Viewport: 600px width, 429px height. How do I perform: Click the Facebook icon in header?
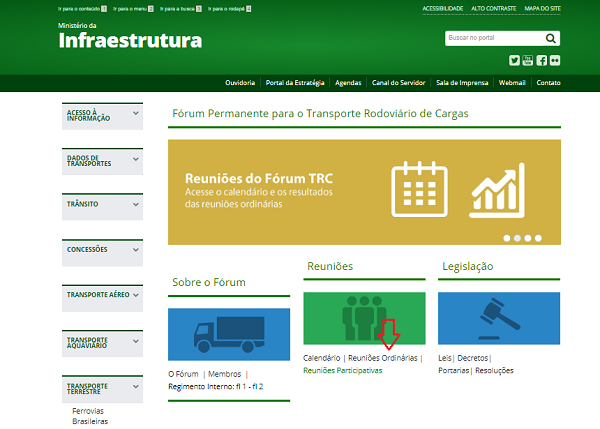[x=541, y=60]
